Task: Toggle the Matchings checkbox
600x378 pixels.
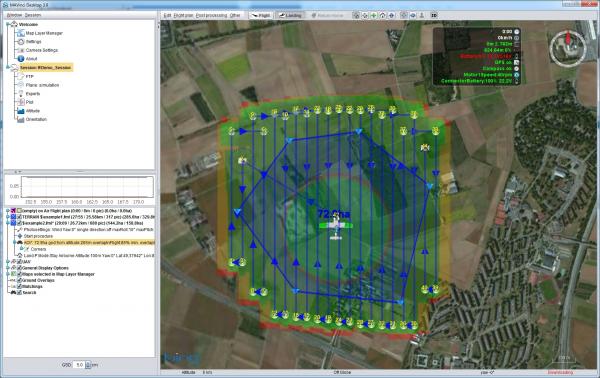Action: 19,286
